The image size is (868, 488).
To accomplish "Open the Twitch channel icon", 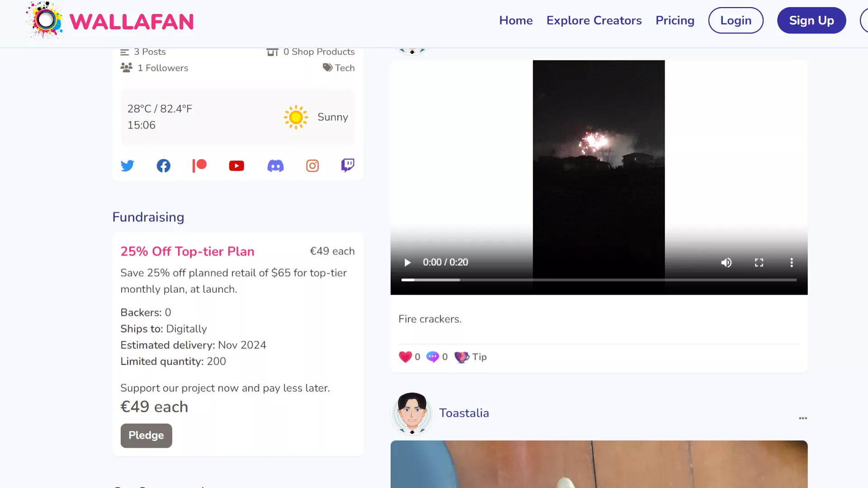I will pyautogui.click(x=348, y=165).
